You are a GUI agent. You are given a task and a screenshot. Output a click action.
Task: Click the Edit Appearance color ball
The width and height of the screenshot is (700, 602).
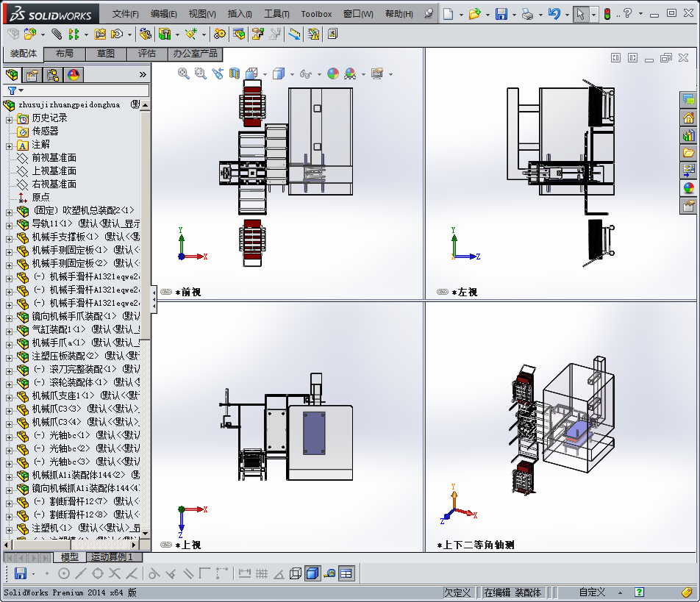click(333, 74)
